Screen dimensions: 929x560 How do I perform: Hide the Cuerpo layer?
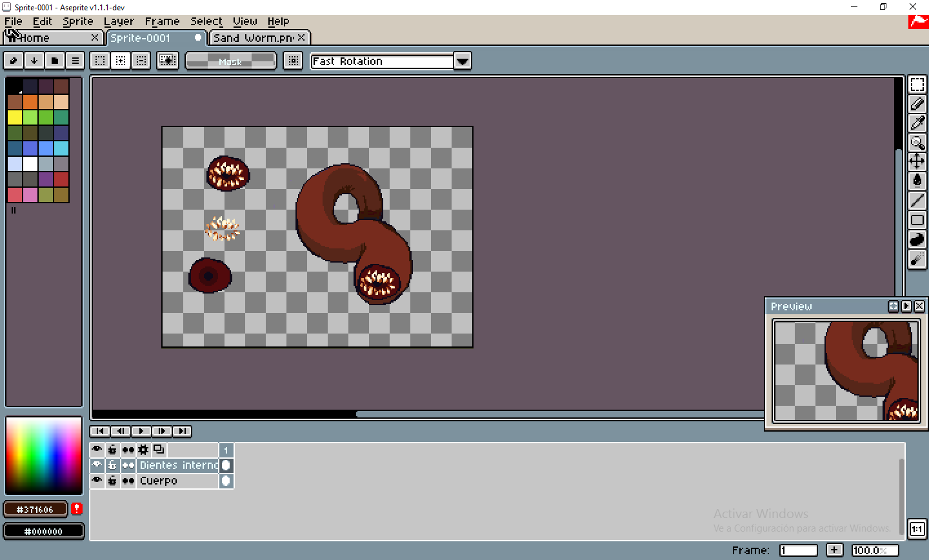(x=97, y=481)
